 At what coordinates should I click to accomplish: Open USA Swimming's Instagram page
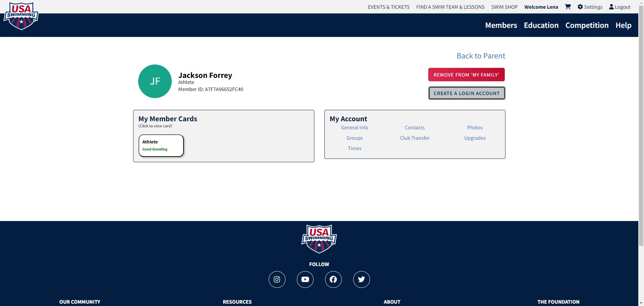point(277,279)
